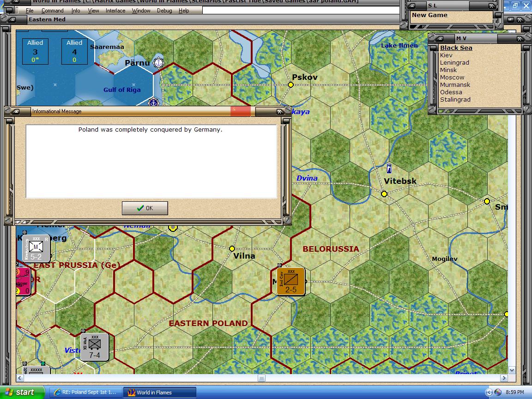
Task: Click the yellow city dot left of Sm label
Action: pyautogui.click(x=487, y=201)
